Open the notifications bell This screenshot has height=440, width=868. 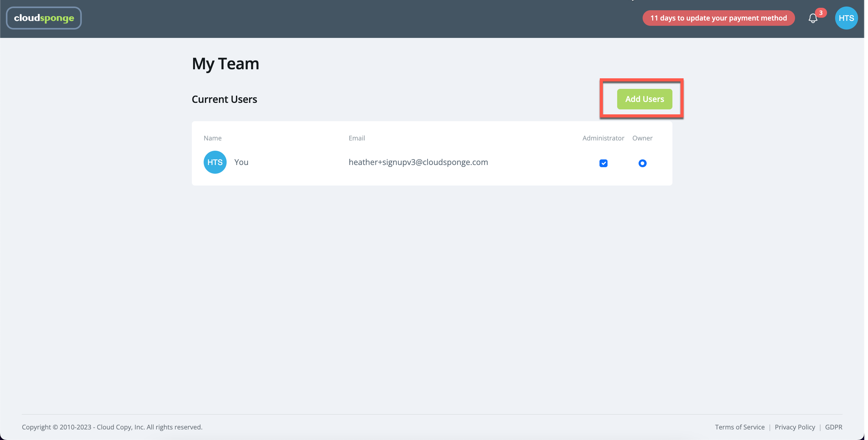813,18
